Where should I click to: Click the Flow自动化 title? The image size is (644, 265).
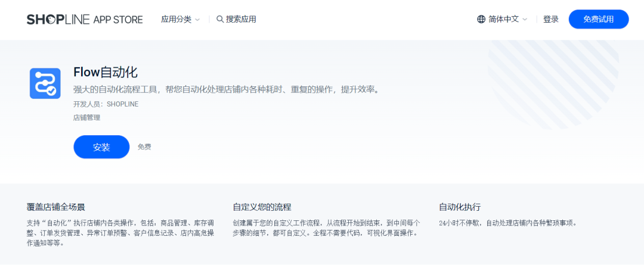106,73
